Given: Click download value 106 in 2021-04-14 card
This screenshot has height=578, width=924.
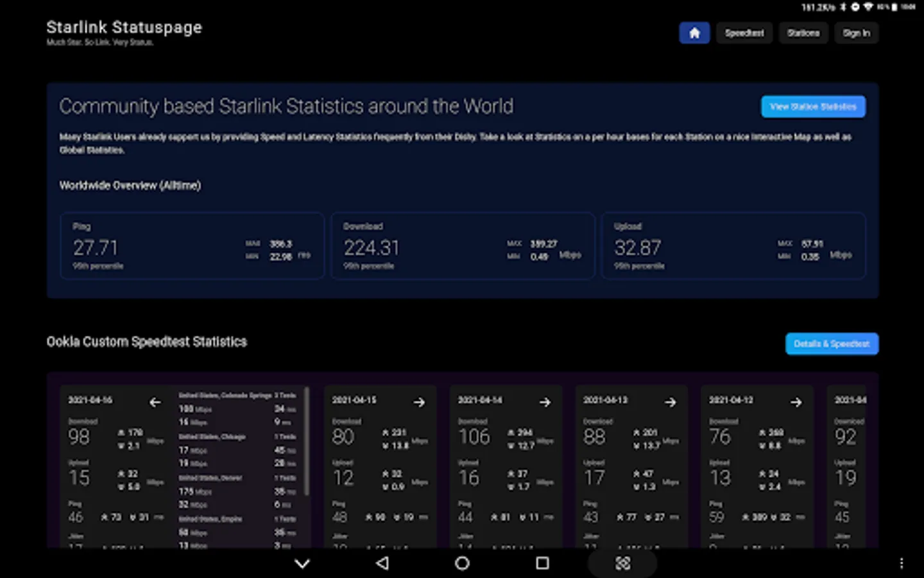Looking at the screenshot, I should (474, 437).
